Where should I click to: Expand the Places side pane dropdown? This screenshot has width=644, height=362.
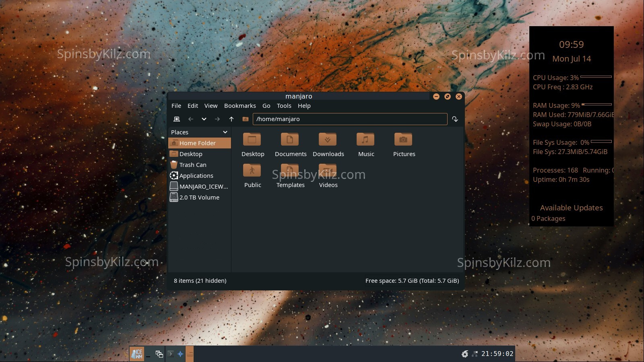(225, 132)
